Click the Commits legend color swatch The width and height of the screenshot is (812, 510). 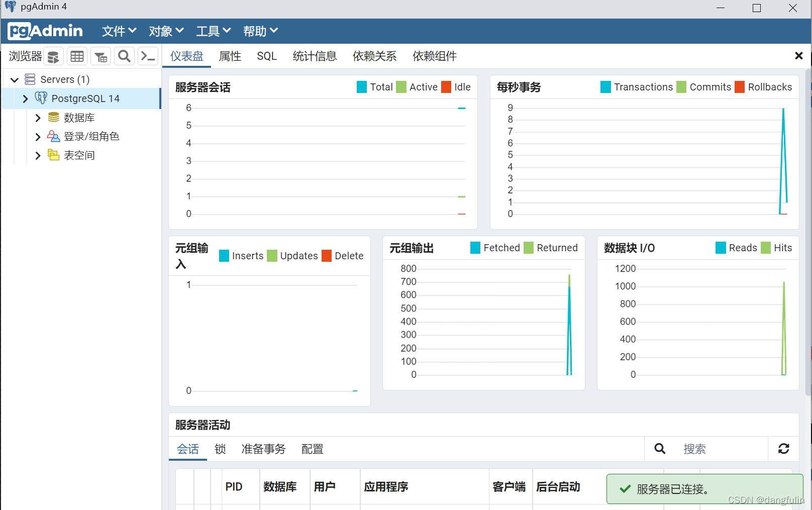pos(681,87)
